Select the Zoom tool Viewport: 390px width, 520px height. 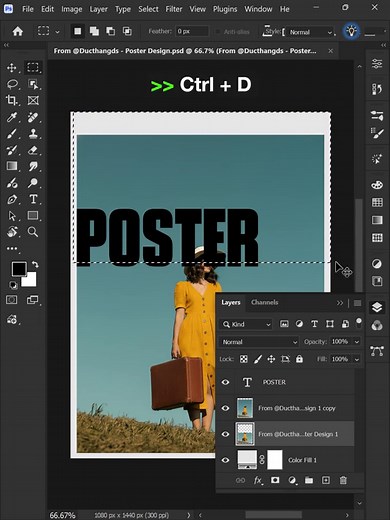point(33,232)
